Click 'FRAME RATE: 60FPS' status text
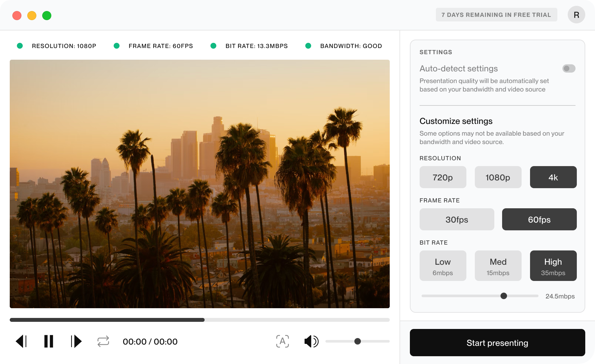Image resolution: width=595 pixels, height=364 pixels. click(x=161, y=46)
